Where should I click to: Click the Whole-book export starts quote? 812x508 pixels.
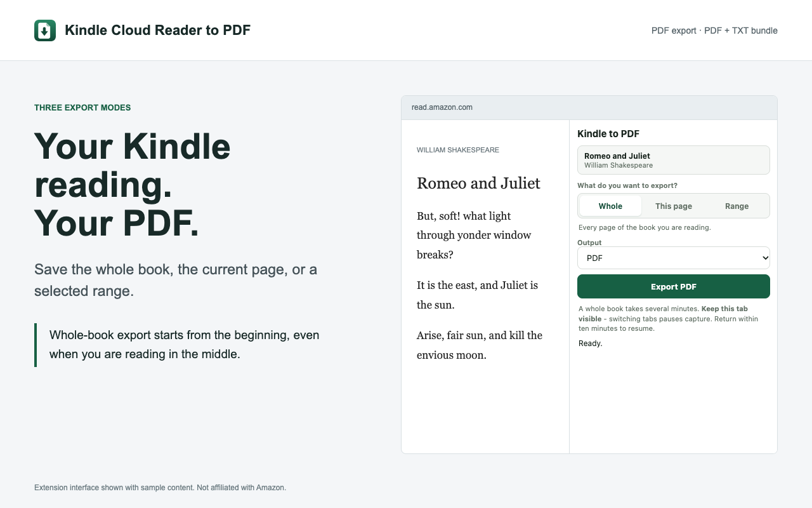pos(185,344)
